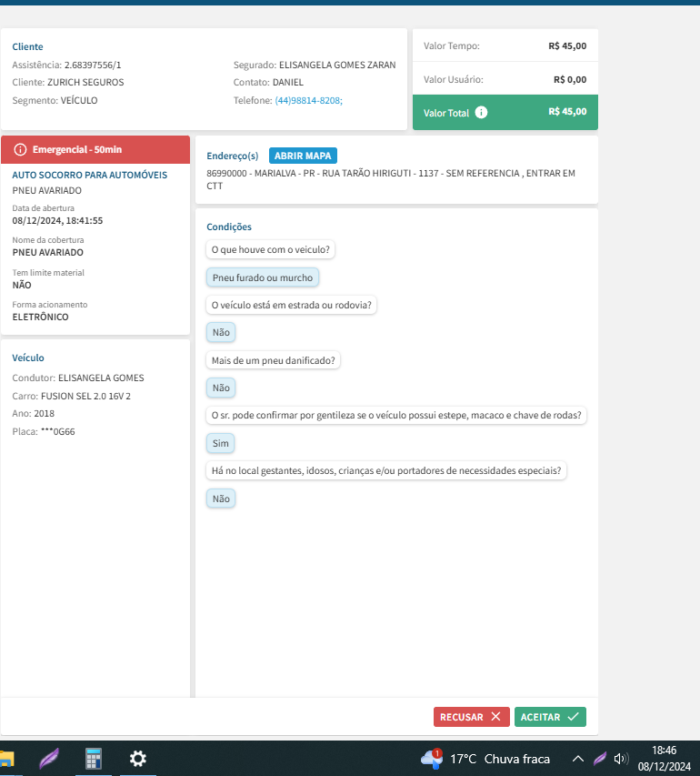
Task: Select the "Pneu furado ou murcho" answer chip
Action: coord(263,277)
